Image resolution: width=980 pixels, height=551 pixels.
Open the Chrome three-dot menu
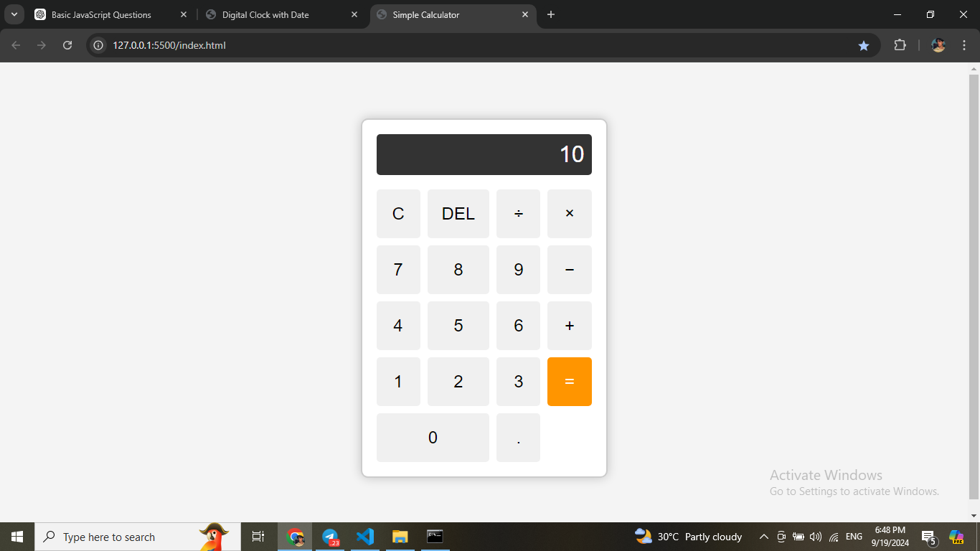tap(963, 44)
